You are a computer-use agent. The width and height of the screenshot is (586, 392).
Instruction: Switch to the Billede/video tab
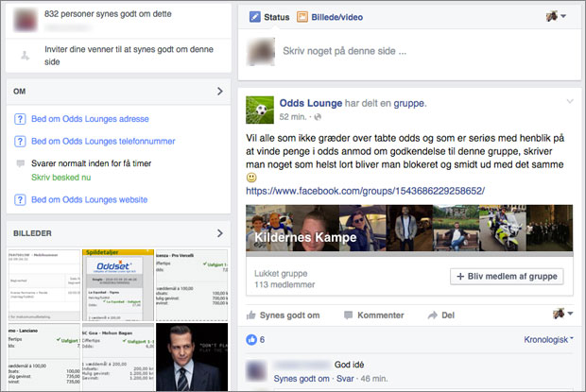(x=336, y=17)
